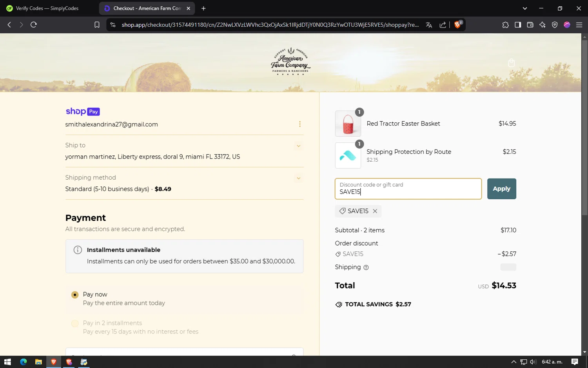Open a new browser tab
Viewport: 588px width, 368px height.
point(203,8)
